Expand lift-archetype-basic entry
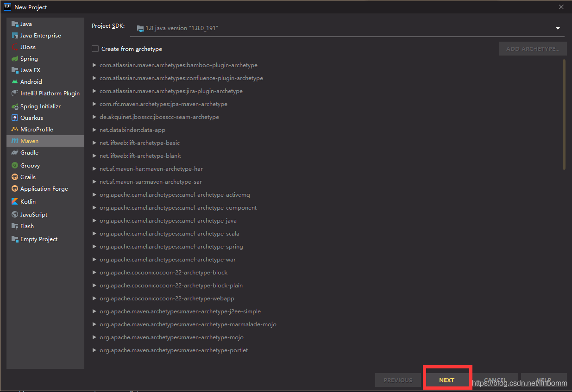 pyautogui.click(x=94, y=143)
